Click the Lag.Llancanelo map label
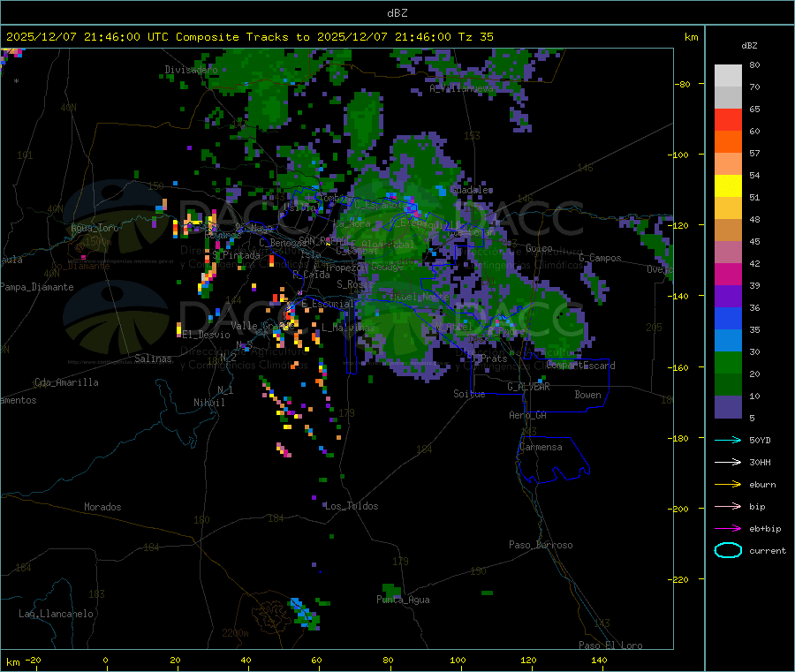Screen dimensions: 795x672 pyautogui.click(x=57, y=614)
